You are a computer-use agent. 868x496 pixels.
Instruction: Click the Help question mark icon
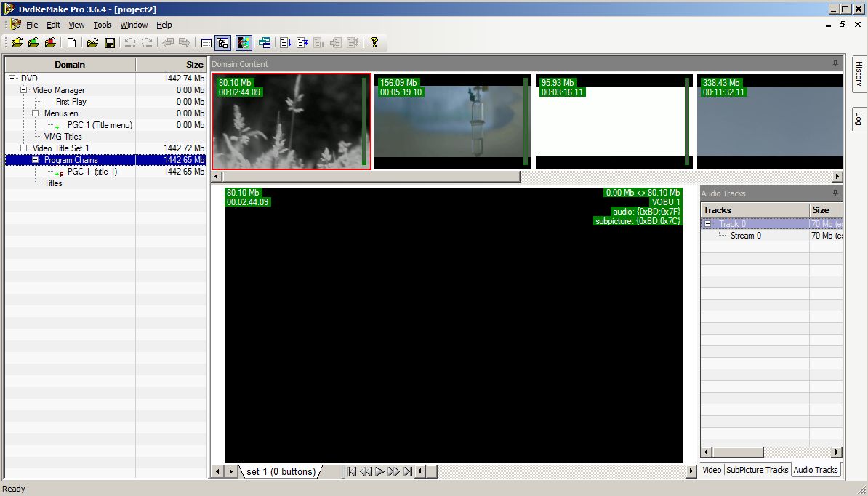374,43
